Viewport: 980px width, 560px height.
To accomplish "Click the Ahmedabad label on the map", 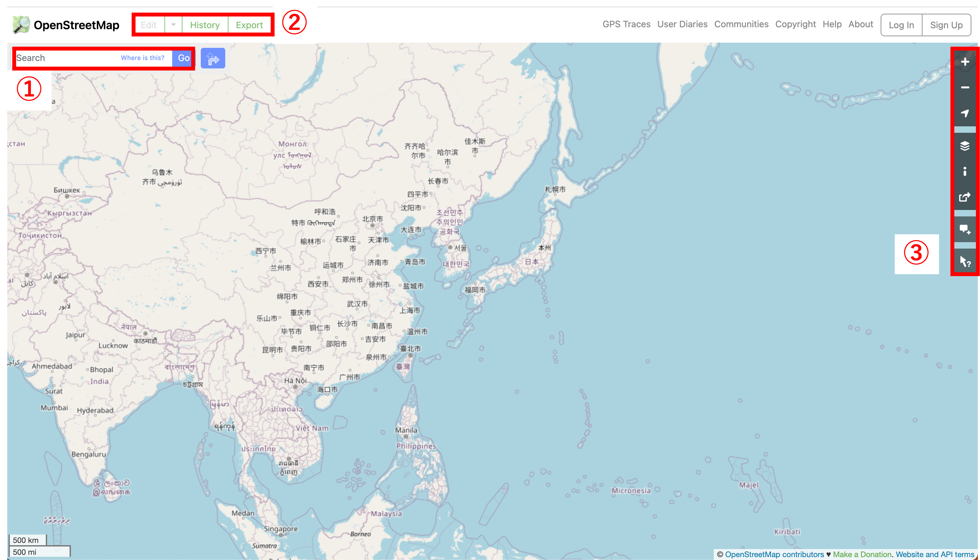I will (x=52, y=366).
